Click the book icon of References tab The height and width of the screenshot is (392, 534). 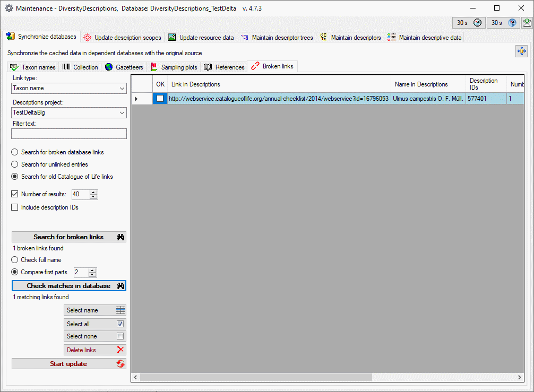208,67
